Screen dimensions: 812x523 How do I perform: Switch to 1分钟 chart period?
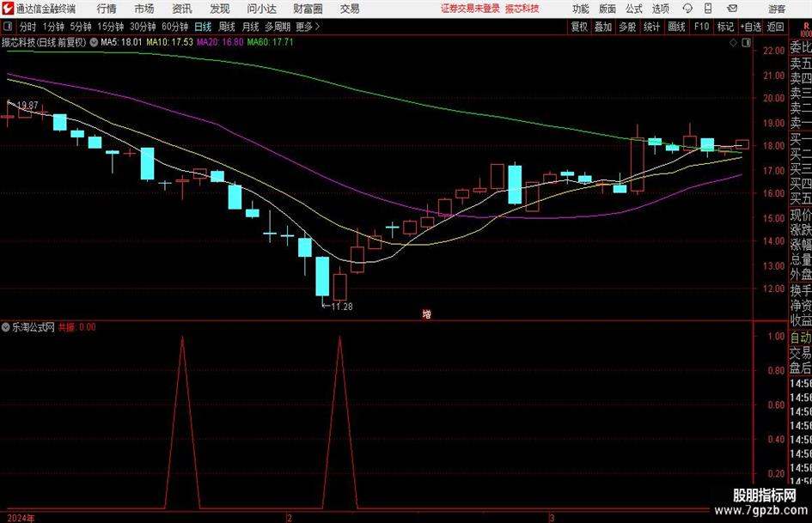[x=52, y=27]
